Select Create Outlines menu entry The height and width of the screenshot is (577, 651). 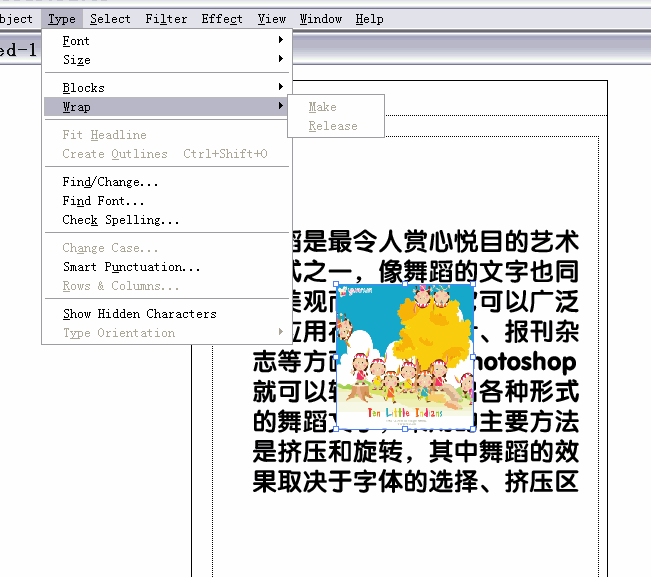[x=166, y=154]
